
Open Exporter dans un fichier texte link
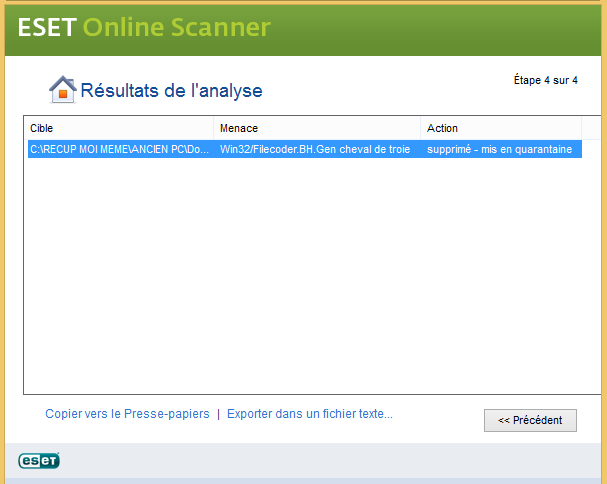point(310,414)
